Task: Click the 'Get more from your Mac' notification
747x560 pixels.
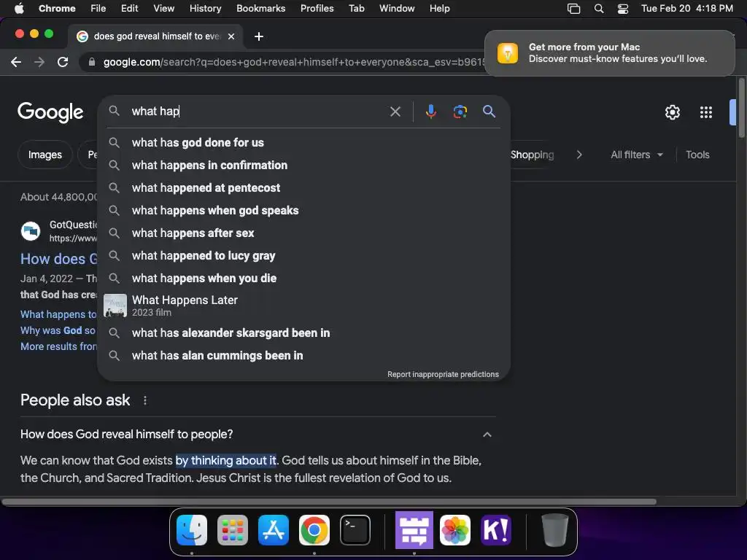Action: 609,52
